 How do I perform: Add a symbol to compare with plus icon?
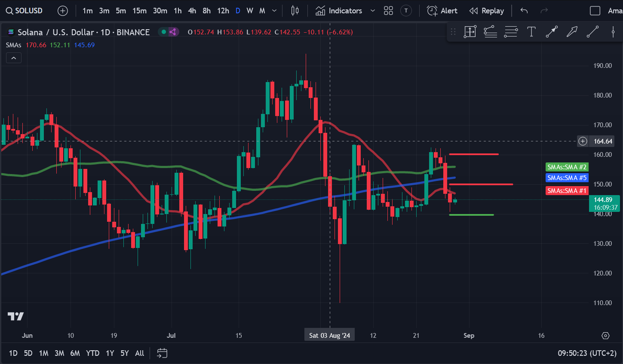(x=63, y=11)
